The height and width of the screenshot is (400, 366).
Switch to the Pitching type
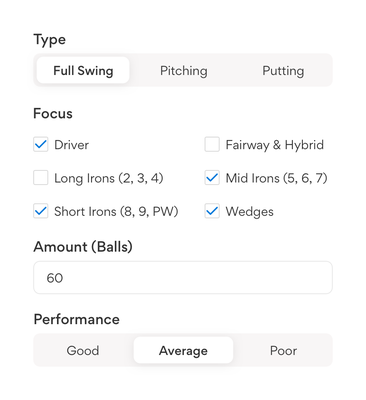tap(183, 70)
